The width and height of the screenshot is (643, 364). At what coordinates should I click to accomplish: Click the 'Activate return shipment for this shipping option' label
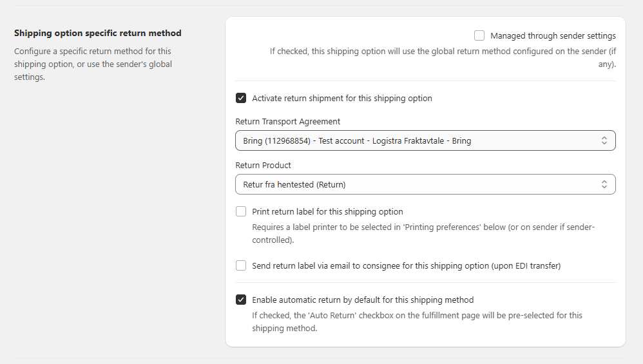341,99
